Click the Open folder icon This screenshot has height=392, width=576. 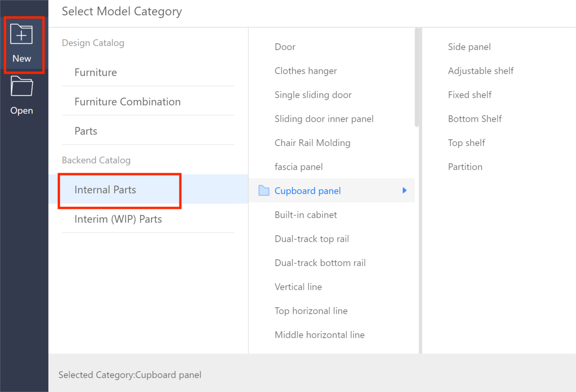click(22, 87)
